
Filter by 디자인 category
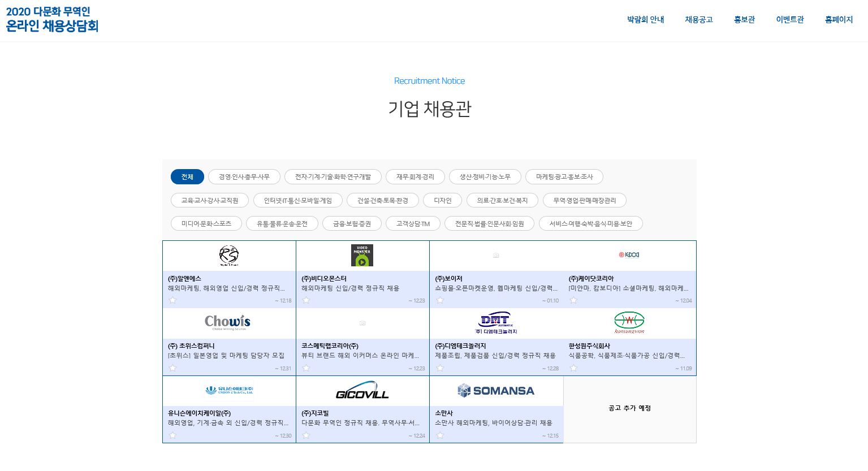coord(443,200)
